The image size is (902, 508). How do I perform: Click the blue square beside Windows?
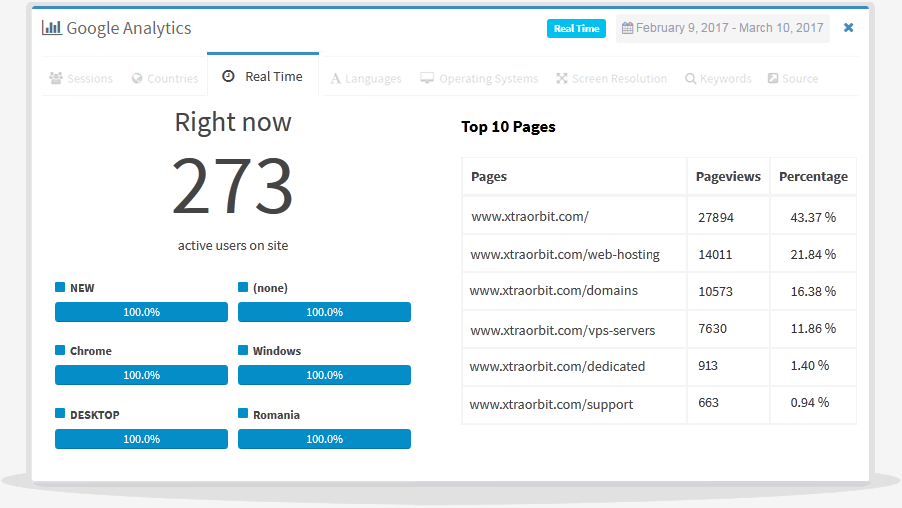coord(243,351)
